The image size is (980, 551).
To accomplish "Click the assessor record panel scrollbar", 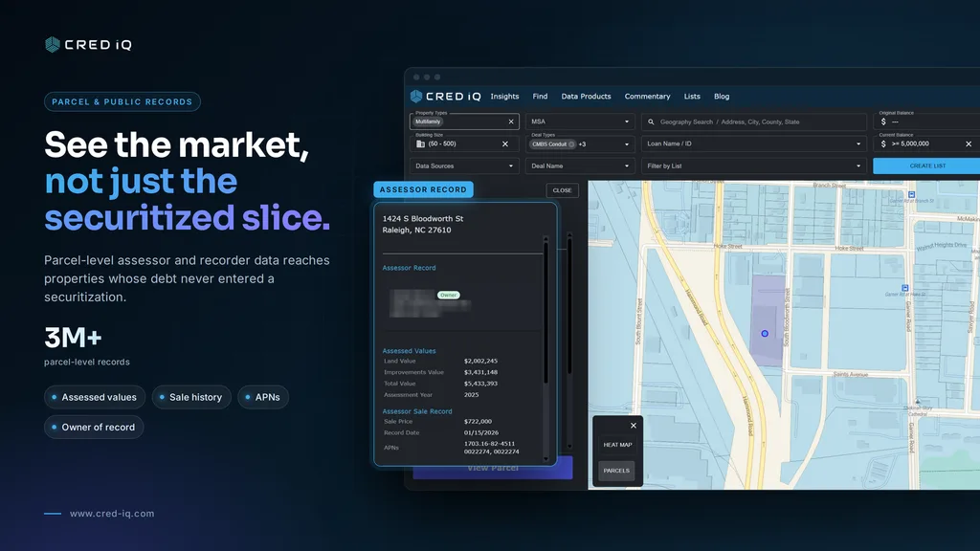I will pos(546,311).
